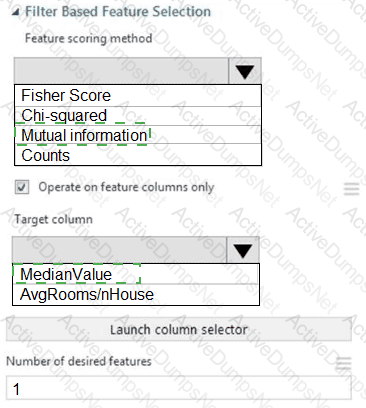
Task: Click the Launch column selector button
Action: [x=179, y=330]
